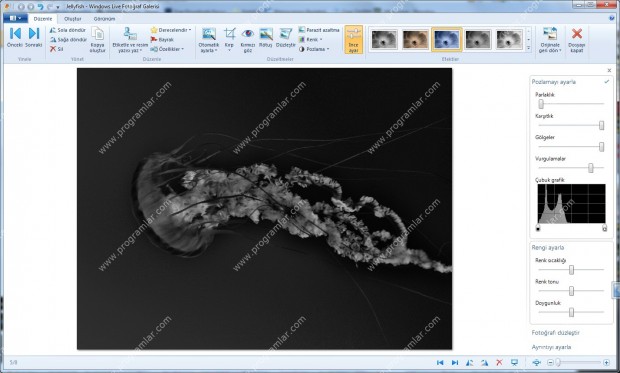Open the Kırp crop dropdown
The height and width of the screenshot is (373, 620).
pyautogui.click(x=229, y=40)
